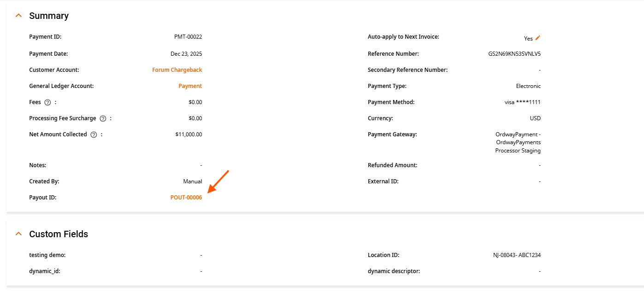The height and width of the screenshot is (298, 644).
Task: Click the pencil edit icon beside Auto-apply Yes
Action: [538, 38]
